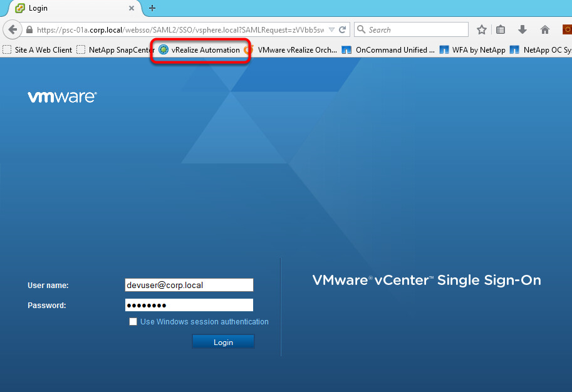Click the Login tab vSphere favicon
This screenshot has height=392, width=572.
[x=20, y=8]
